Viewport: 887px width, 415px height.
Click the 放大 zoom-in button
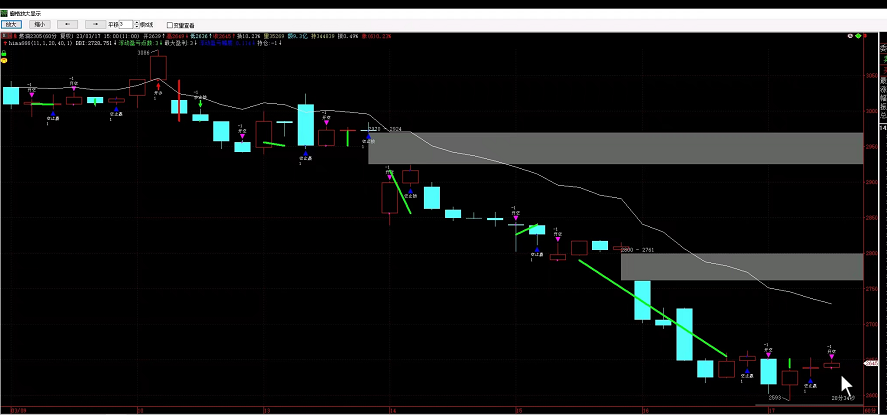point(12,23)
